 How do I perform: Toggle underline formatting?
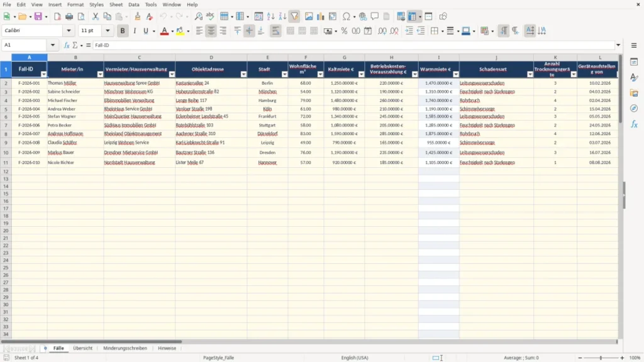click(146, 31)
